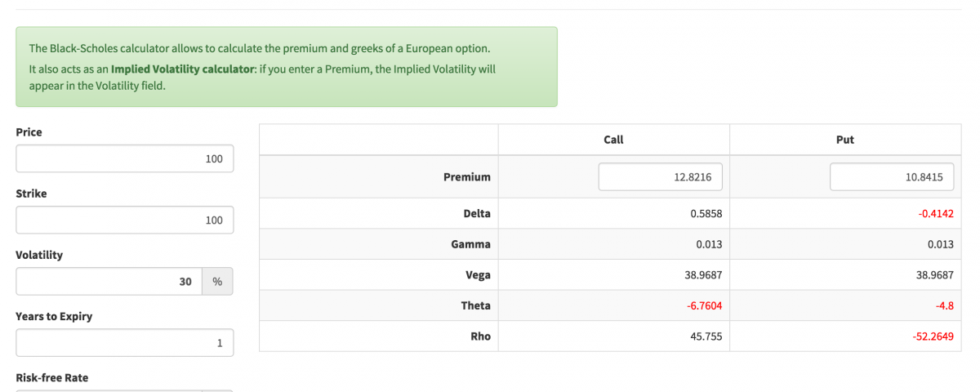Edit the Call Premium input
The width and height of the screenshot is (980, 392).
coord(660,177)
